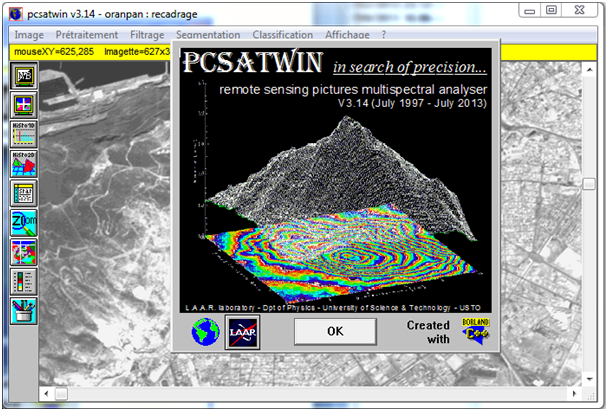This screenshot has width=608, height=411.
Task: Click the N/B grayscale tool icon
Action: click(x=23, y=75)
